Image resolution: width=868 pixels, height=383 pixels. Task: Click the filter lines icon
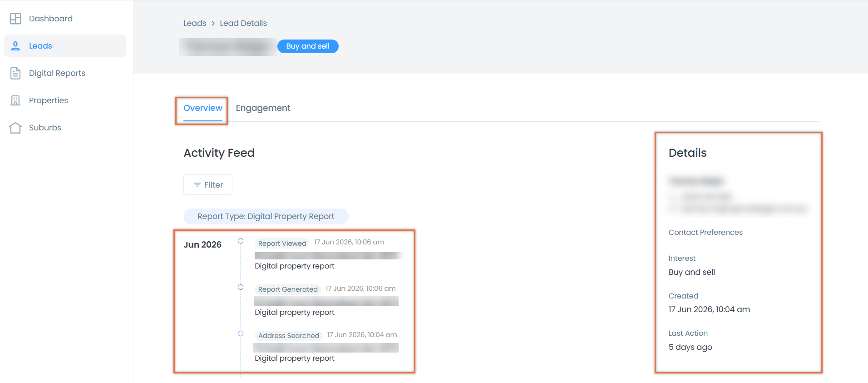(x=197, y=185)
